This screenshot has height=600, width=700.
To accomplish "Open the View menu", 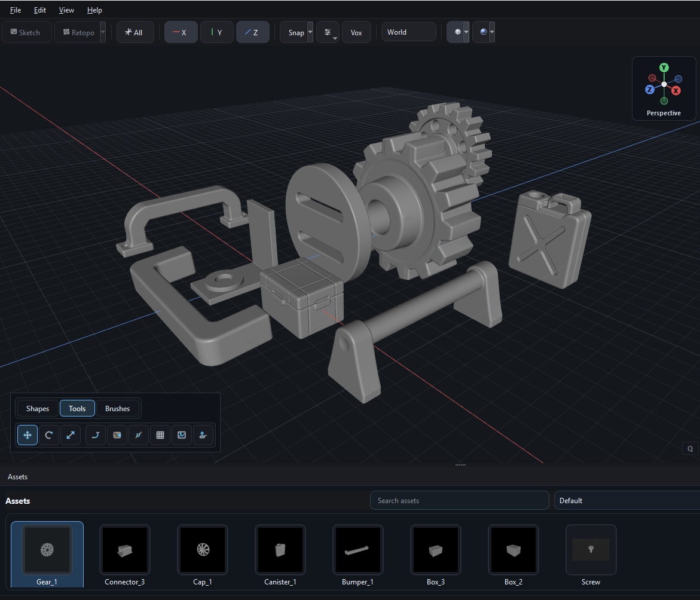I will 66,10.
